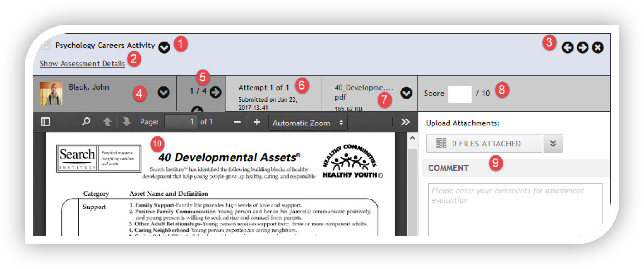Screen dimensions: 644x269
Task: Open the student dropdown for Black, John
Action: point(163,93)
